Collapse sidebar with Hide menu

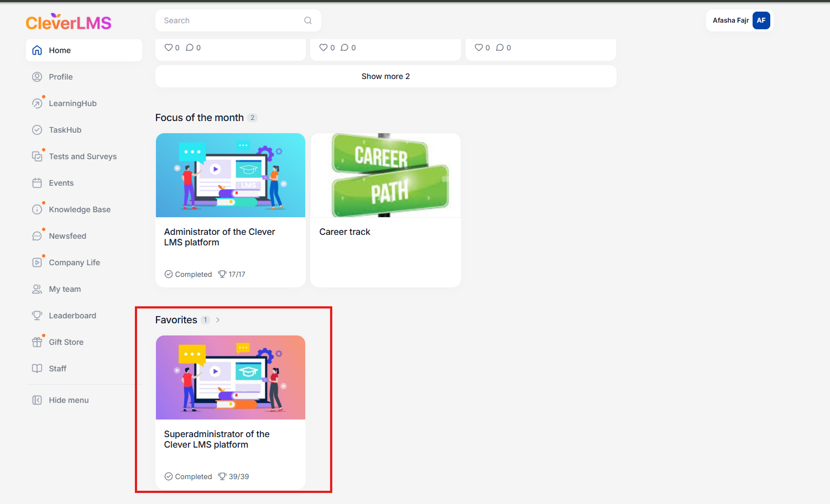84,400
